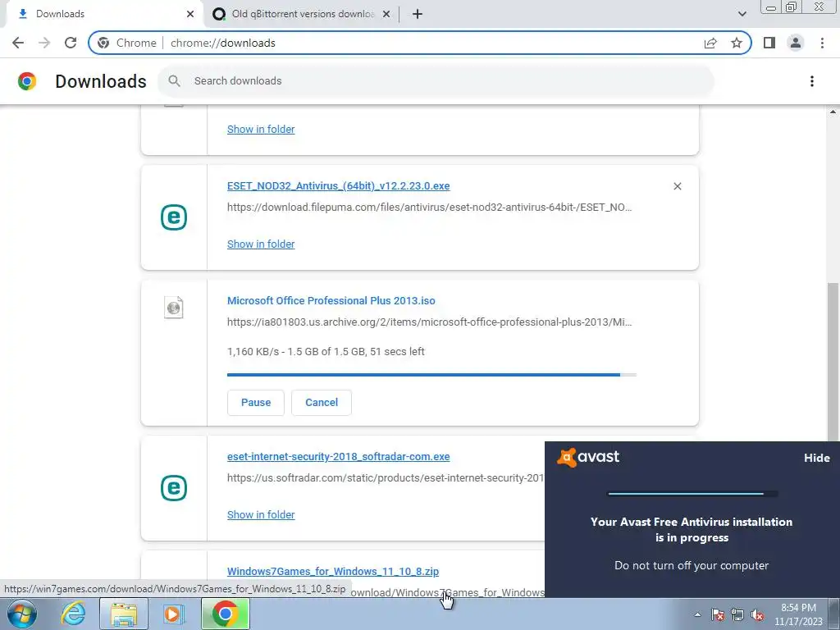Select the Downloads tab
This screenshot has width=840, height=630.
click(x=104, y=14)
